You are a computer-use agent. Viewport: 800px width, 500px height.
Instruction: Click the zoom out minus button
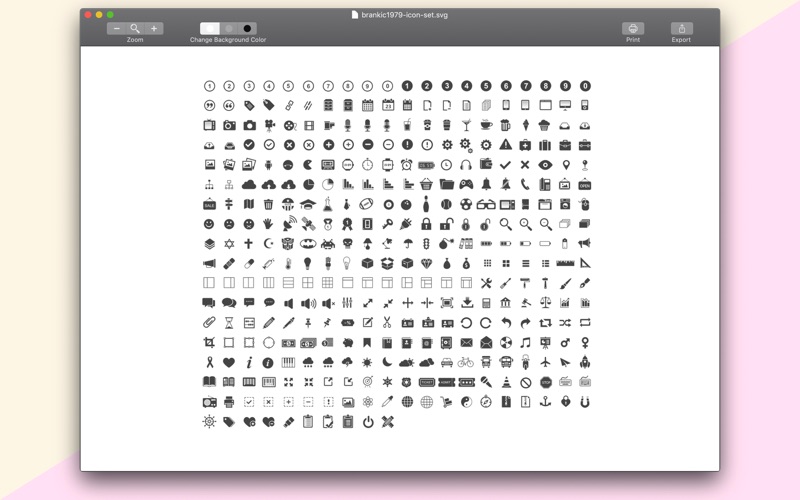pos(117,29)
